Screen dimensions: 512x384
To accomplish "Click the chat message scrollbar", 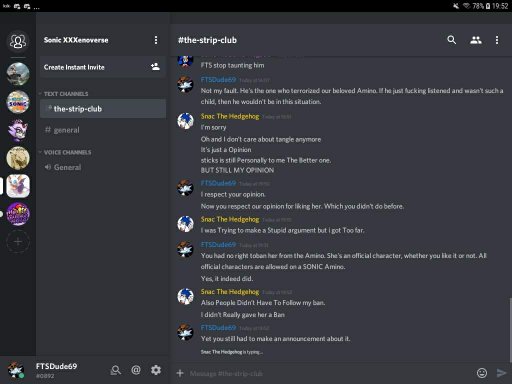I will (x=510, y=330).
